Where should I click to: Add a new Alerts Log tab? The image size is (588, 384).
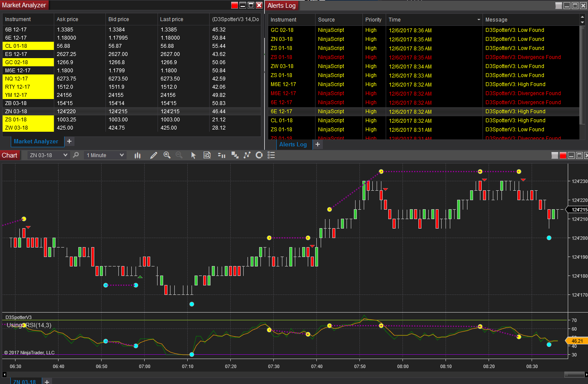317,144
